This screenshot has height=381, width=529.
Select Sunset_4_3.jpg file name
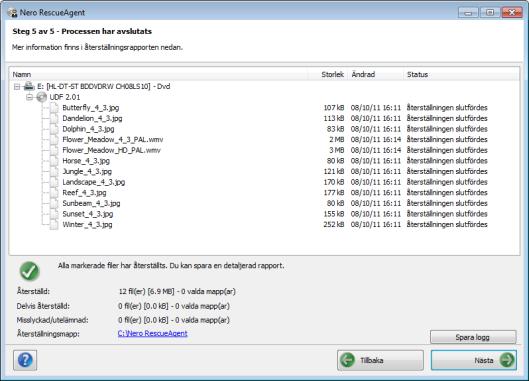click(88, 214)
